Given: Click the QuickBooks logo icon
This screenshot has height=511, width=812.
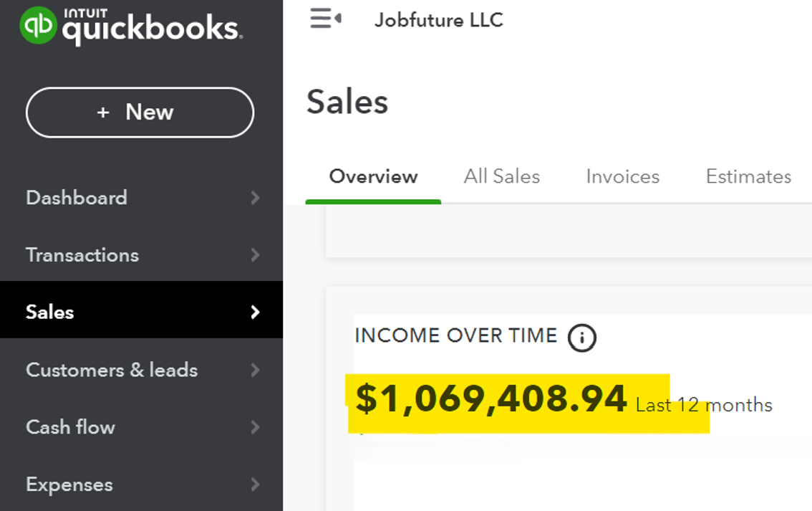Looking at the screenshot, I should pos(38,26).
